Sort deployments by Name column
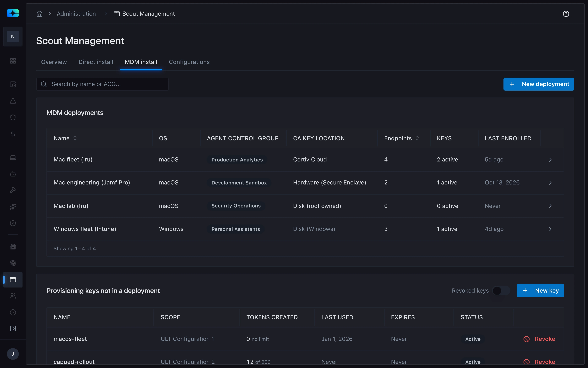This screenshot has width=588, height=368. point(65,138)
